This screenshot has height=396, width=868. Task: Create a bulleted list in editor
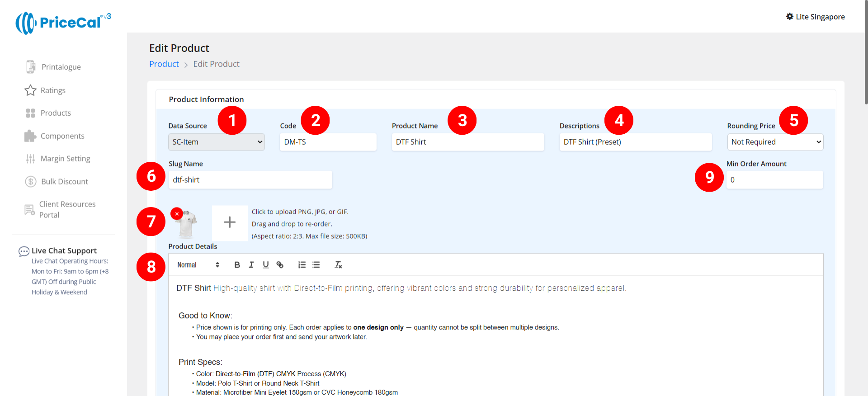(316, 265)
